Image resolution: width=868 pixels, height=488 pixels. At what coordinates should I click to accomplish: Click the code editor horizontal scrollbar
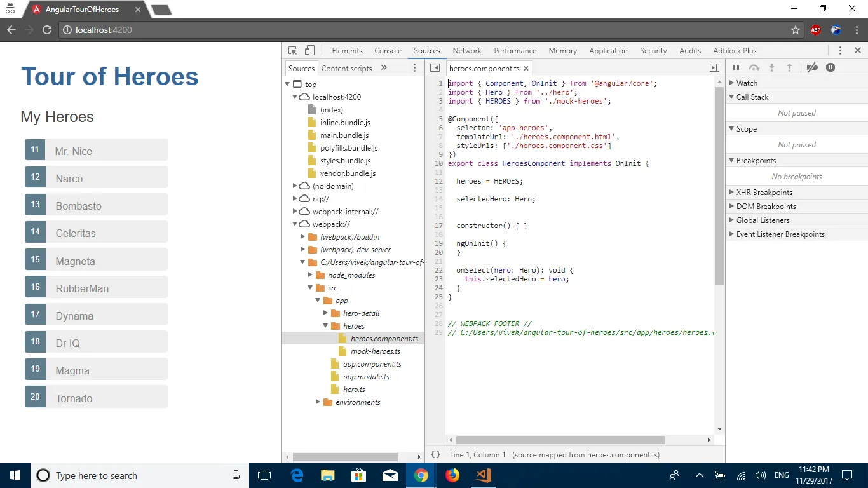[559, 440]
